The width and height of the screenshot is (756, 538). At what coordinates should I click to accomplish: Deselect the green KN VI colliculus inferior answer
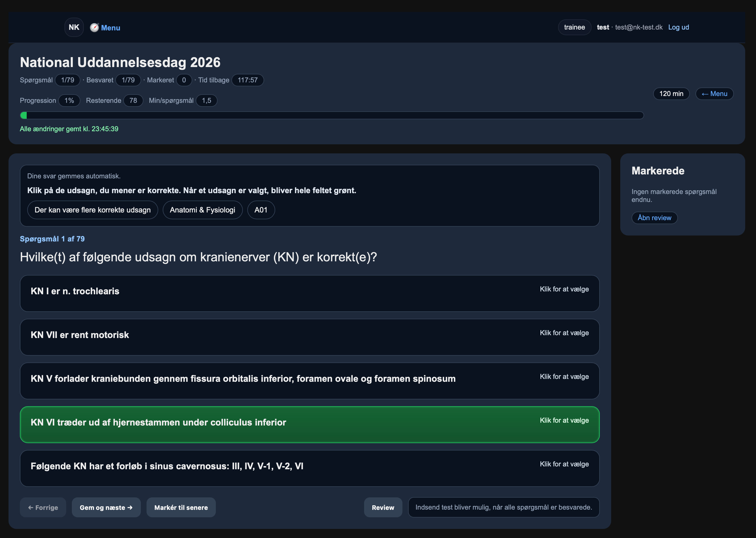click(310, 424)
